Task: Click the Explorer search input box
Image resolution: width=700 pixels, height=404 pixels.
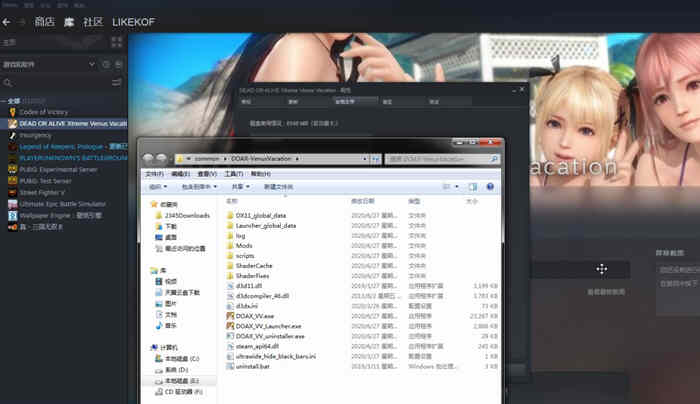Action: coord(435,159)
